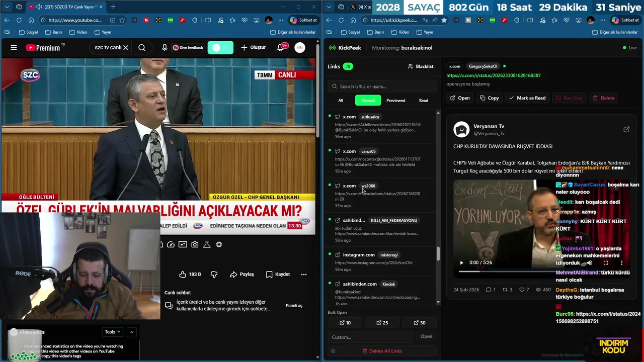This screenshot has width=644, height=362.
Task: Click Delete All Links
Action: [x=382, y=351]
